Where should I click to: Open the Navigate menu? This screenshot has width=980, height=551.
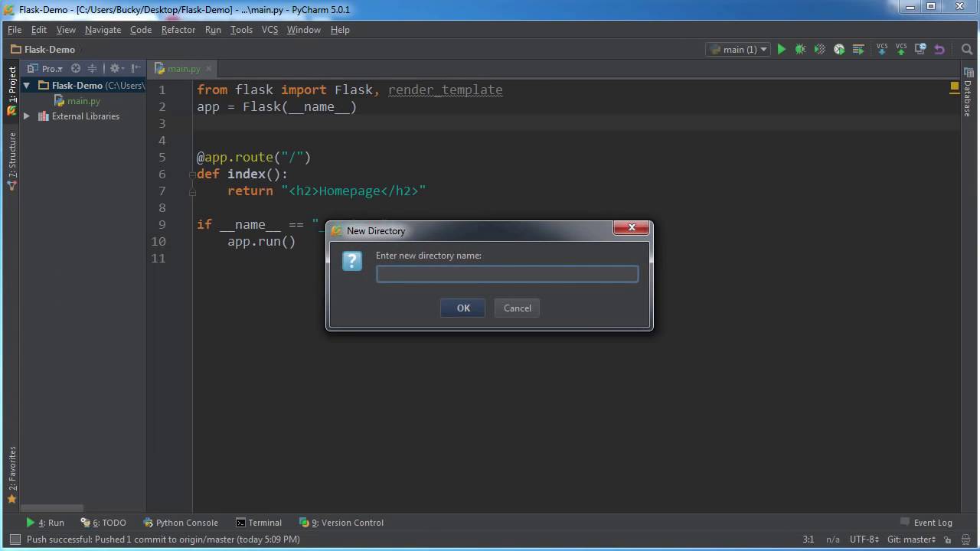click(x=103, y=30)
